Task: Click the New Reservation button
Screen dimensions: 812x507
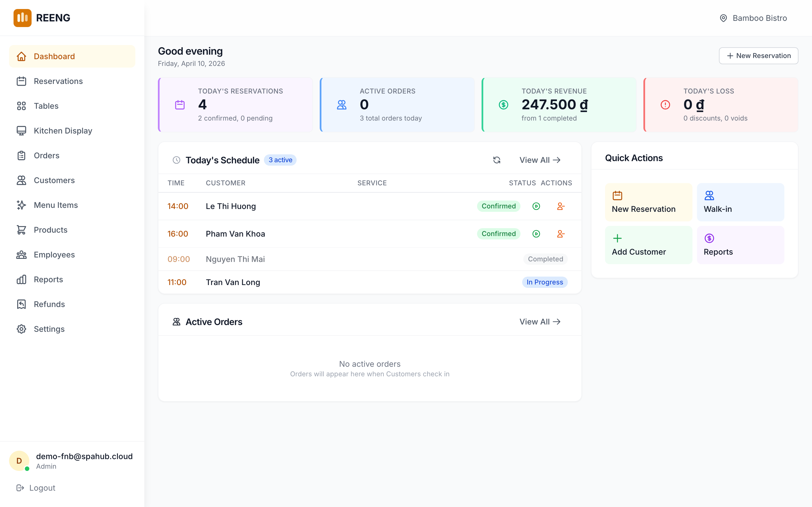Action: click(758, 56)
